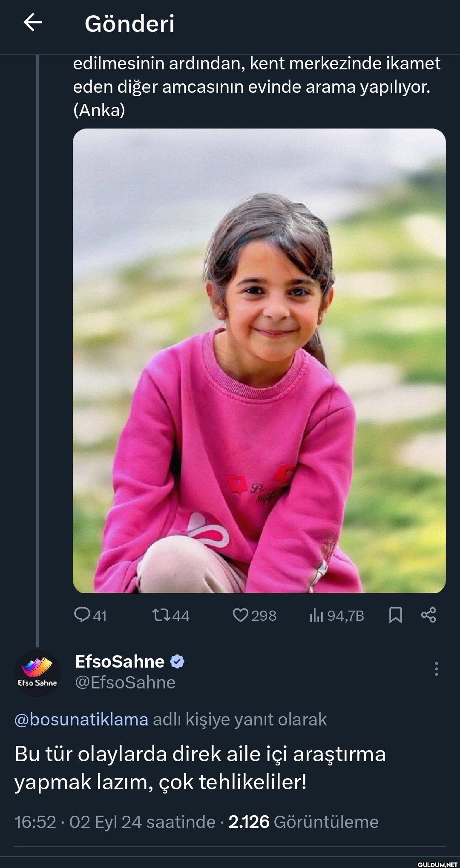Open the 2.126 Görüntüleme view count

click(x=303, y=822)
